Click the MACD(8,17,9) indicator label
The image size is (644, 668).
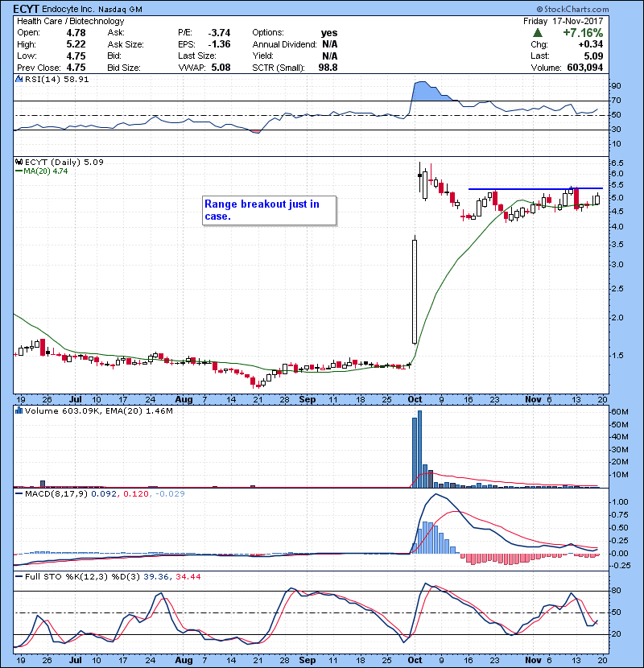coord(56,494)
